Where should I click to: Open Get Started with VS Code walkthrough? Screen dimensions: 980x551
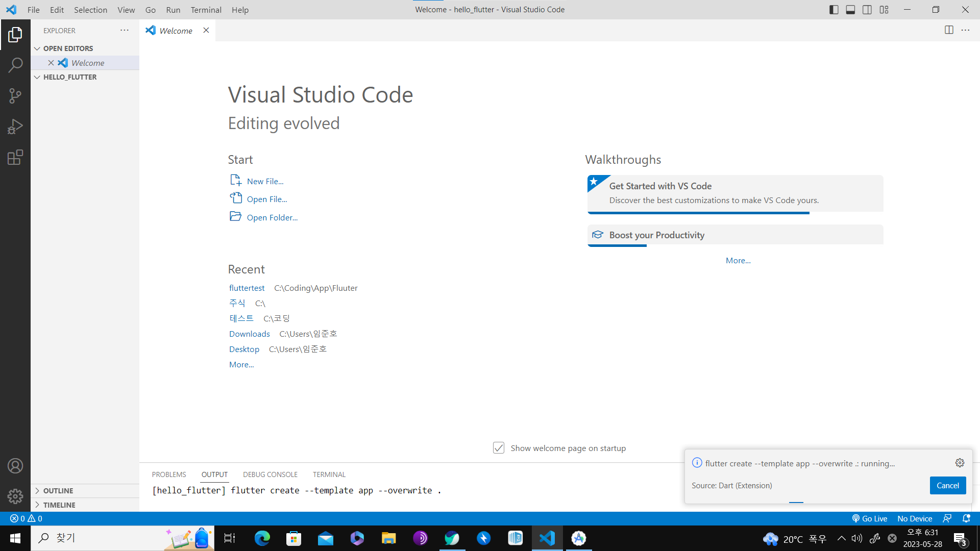(x=736, y=193)
